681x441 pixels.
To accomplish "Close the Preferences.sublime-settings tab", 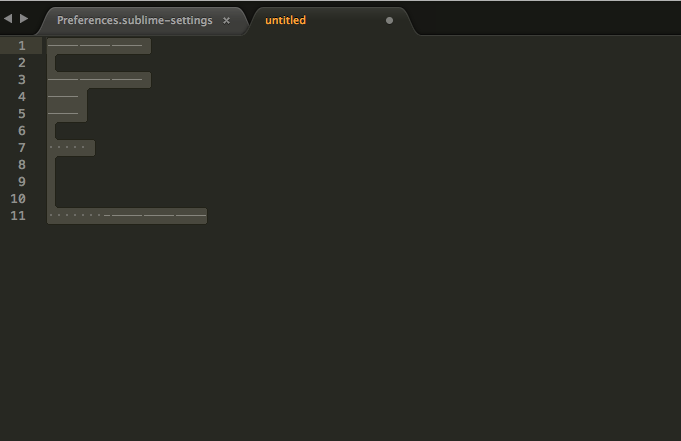I will click(x=226, y=20).
